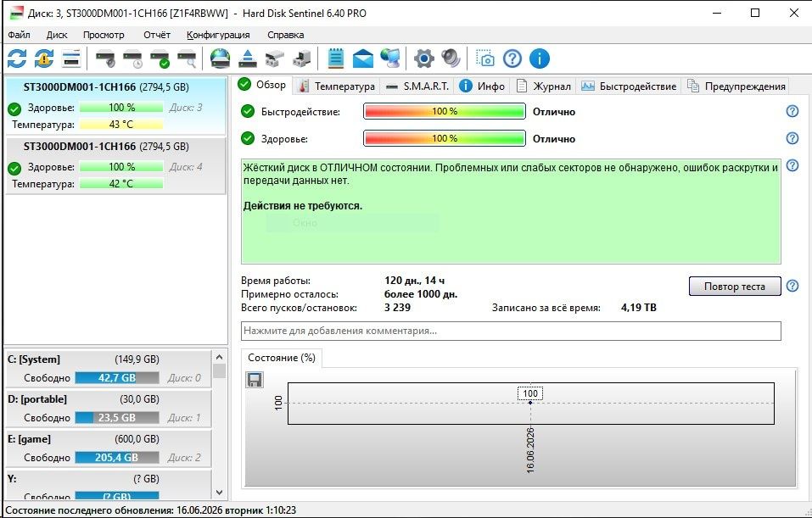Open the Справка menu
This screenshot has height=518, width=812.
tap(285, 35)
